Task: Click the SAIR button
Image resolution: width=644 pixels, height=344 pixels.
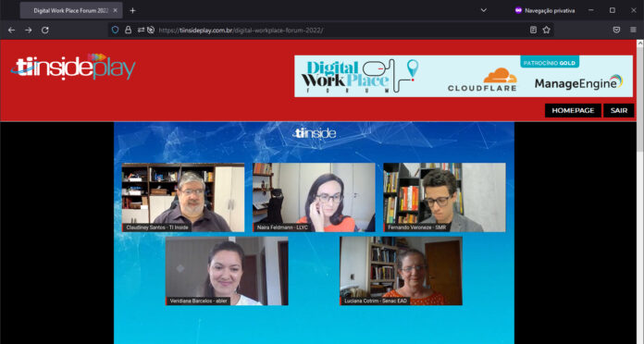Action: click(618, 110)
